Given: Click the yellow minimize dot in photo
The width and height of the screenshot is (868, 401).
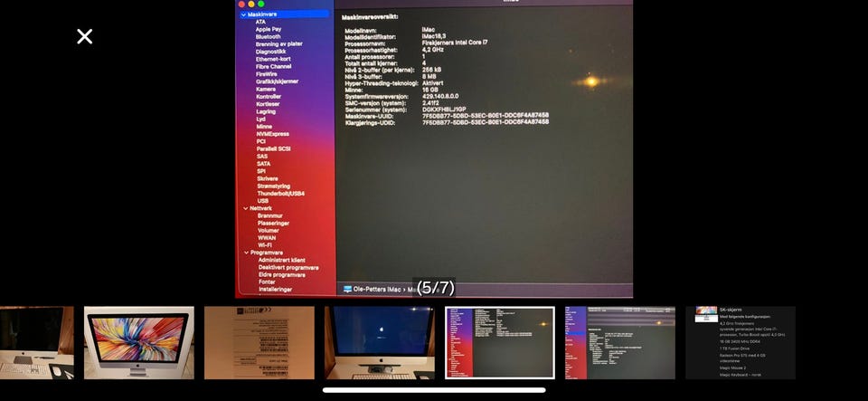Looking at the screenshot, I should (251, 4).
